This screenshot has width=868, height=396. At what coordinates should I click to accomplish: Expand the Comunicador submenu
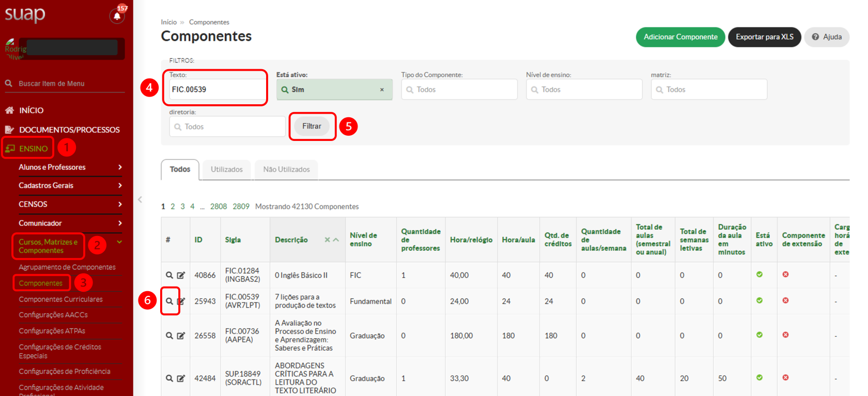[70, 223]
